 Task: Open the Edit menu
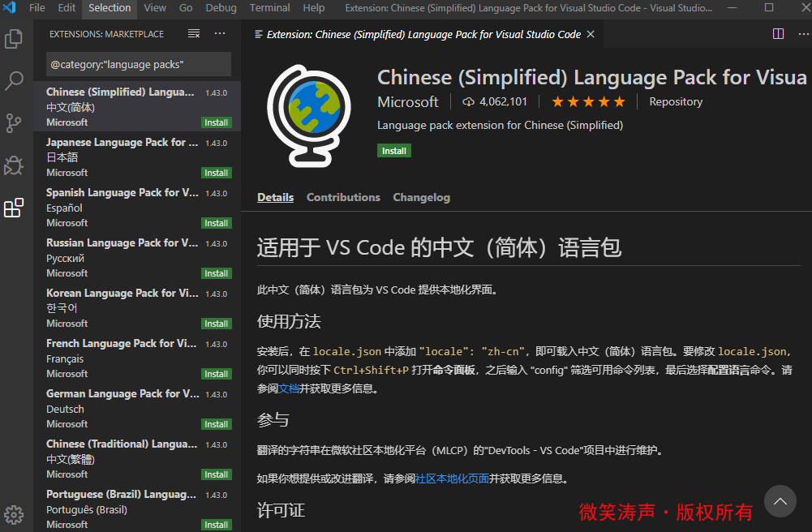pos(67,8)
